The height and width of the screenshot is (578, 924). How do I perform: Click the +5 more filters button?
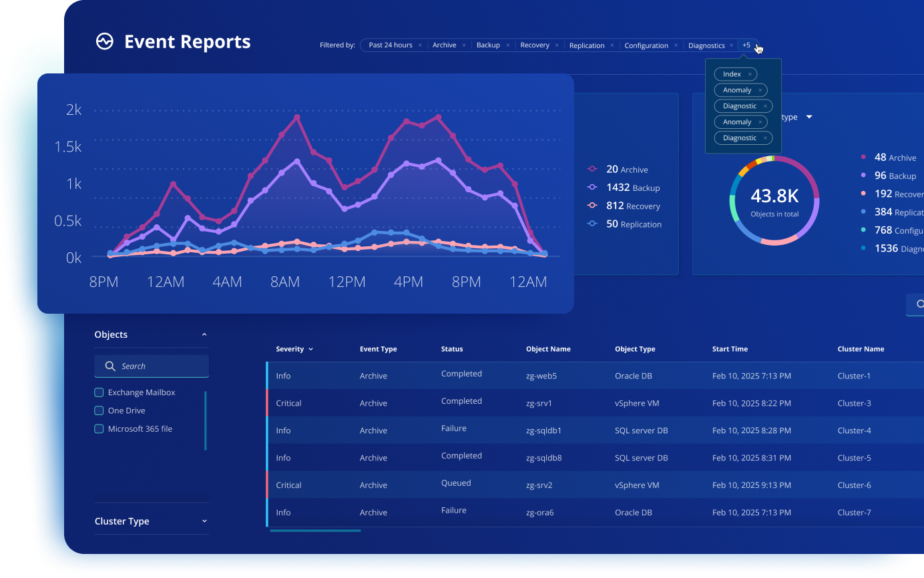coord(746,45)
